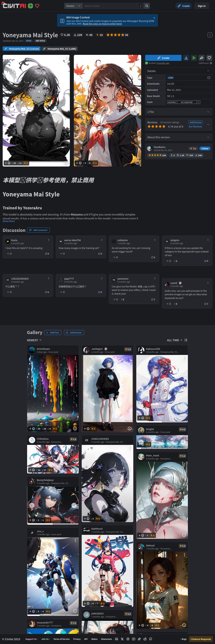Open Newsroom in footer
The image size is (215, 644).
(106, 639)
